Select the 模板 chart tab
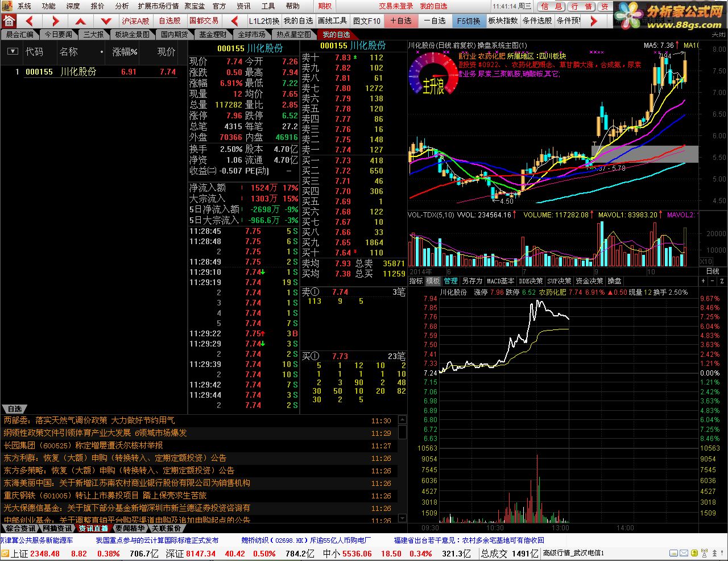 tap(433, 281)
